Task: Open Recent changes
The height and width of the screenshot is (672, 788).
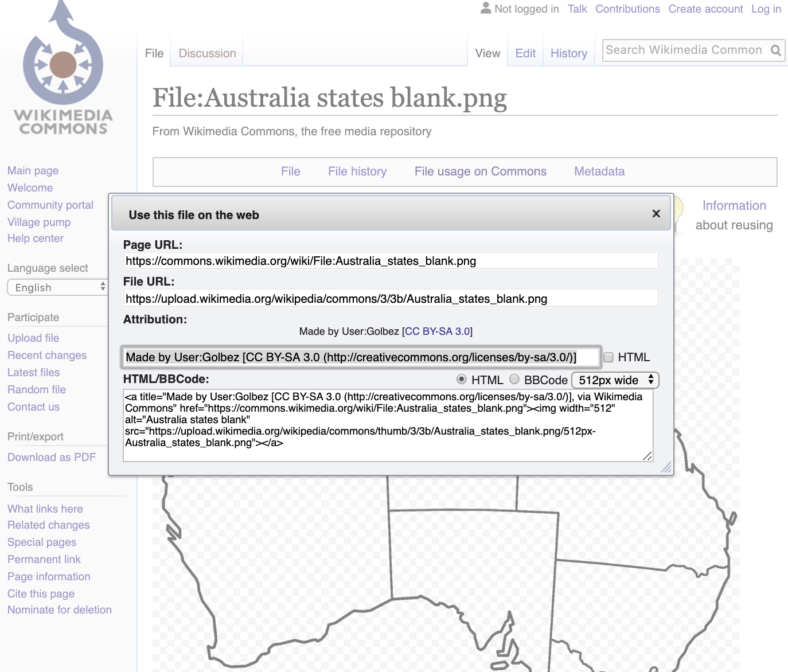Action: coord(47,355)
